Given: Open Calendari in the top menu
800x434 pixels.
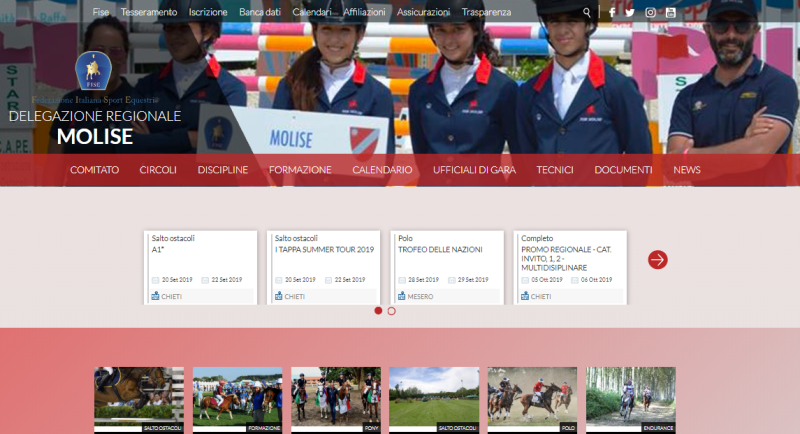Looking at the screenshot, I should pos(312,12).
